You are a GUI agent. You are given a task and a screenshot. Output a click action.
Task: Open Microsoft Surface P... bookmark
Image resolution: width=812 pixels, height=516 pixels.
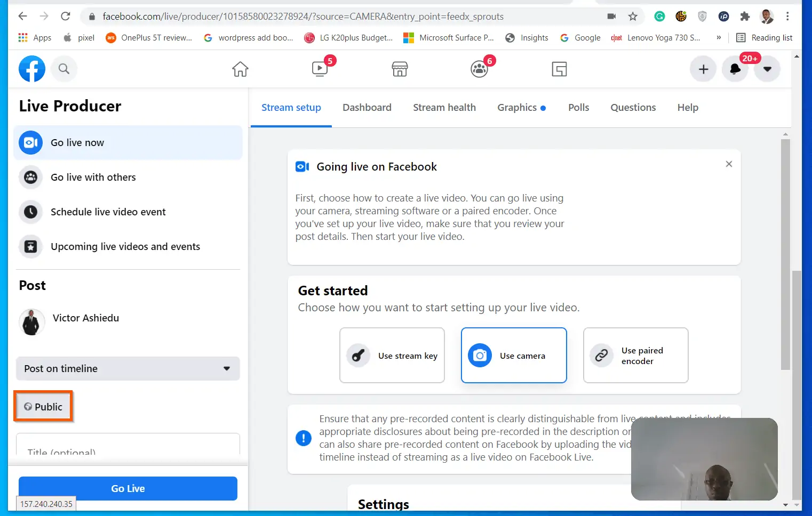coord(449,38)
